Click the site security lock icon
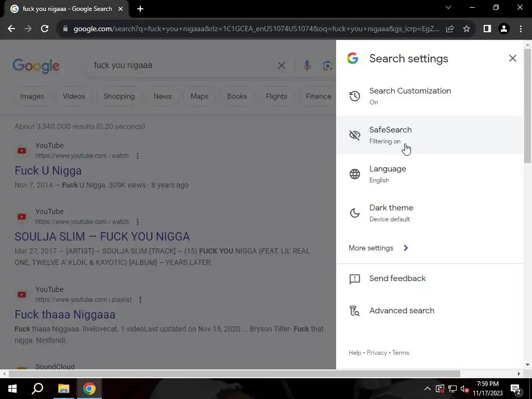This screenshot has width=532, height=399. (x=65, y=29)
